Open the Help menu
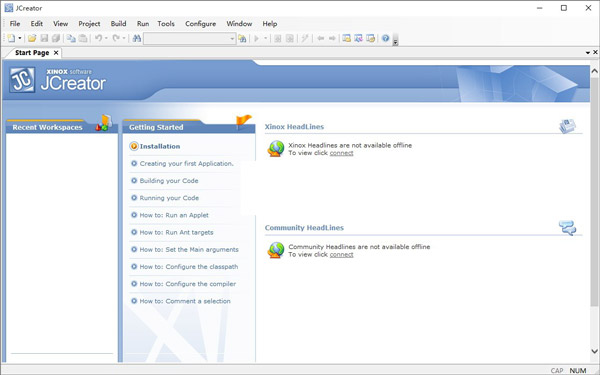The image size is (600, 375). 270,24
